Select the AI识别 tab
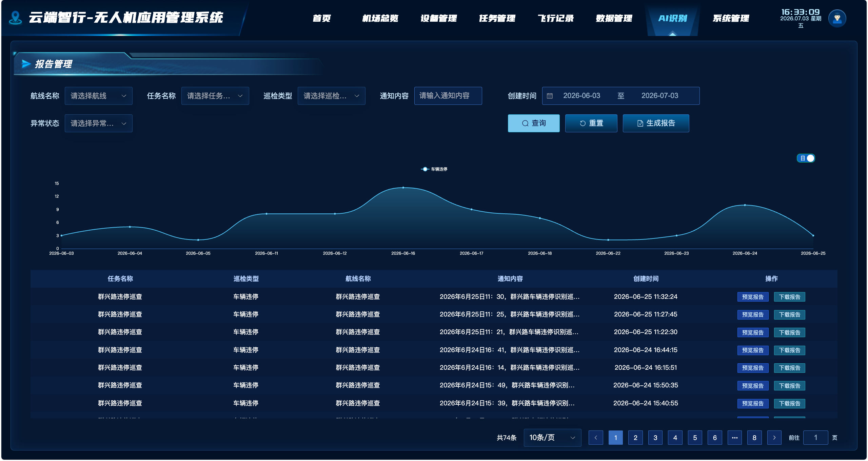The image size is (868, 461). coord(673,18)
